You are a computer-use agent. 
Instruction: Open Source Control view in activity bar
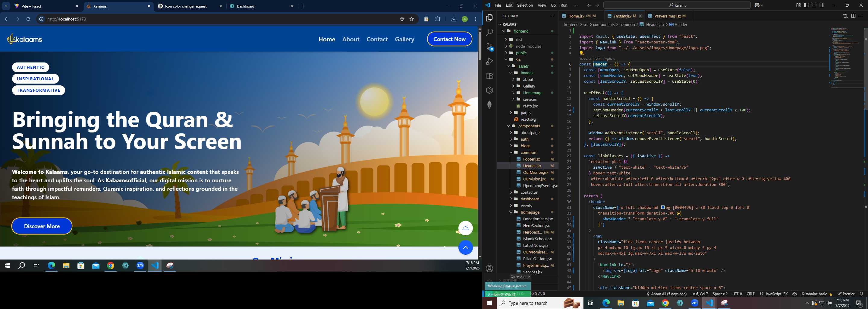pyautogui.click(x=489, y=47)
